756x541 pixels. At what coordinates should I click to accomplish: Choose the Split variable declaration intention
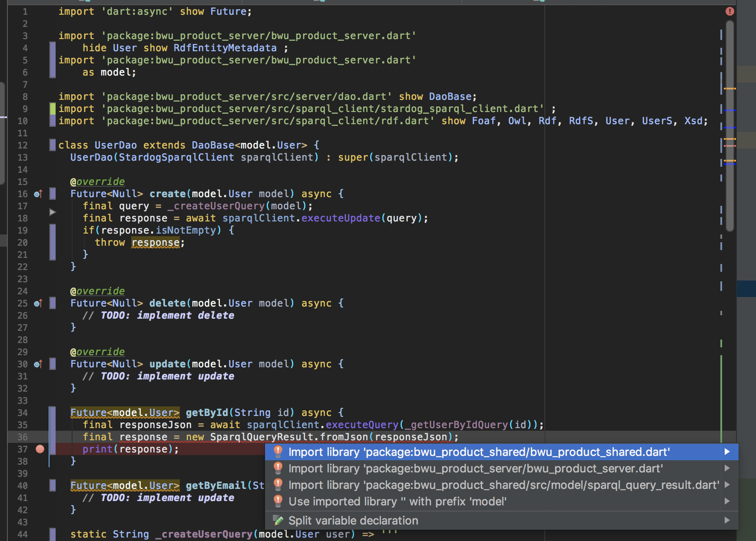[x=502, y=521]
